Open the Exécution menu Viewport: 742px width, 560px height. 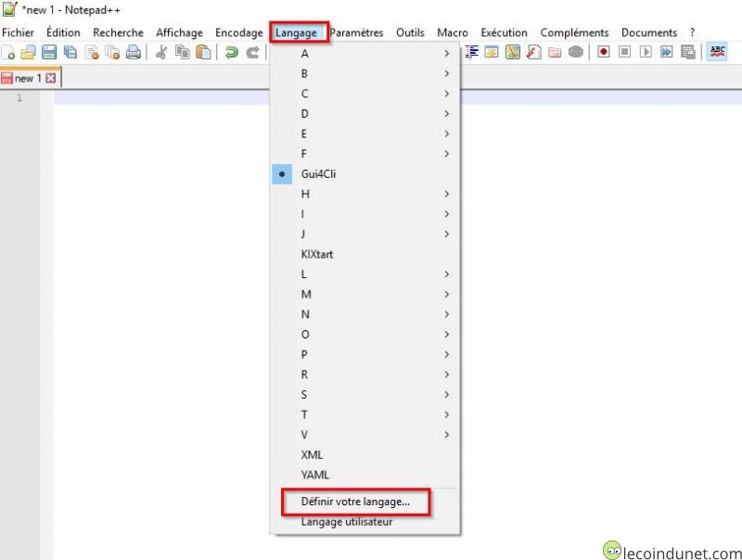(x=504, y=32)
